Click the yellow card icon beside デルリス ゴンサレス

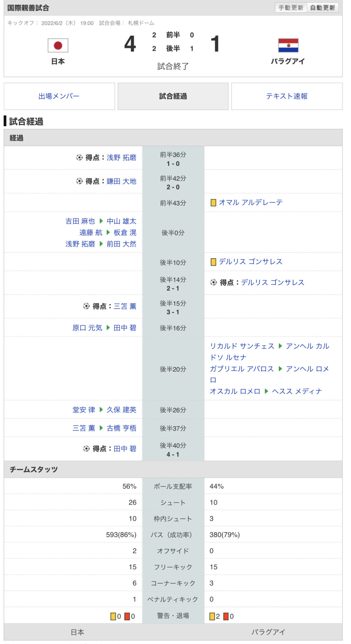pyautogui.click(x=213, y=262)
